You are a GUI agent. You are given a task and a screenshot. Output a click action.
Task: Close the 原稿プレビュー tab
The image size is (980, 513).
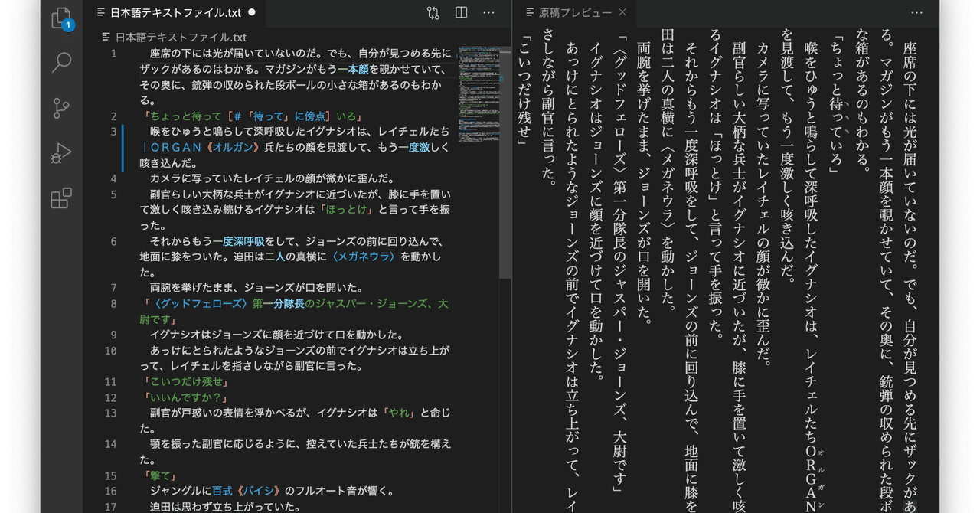[x=622, y=12]
